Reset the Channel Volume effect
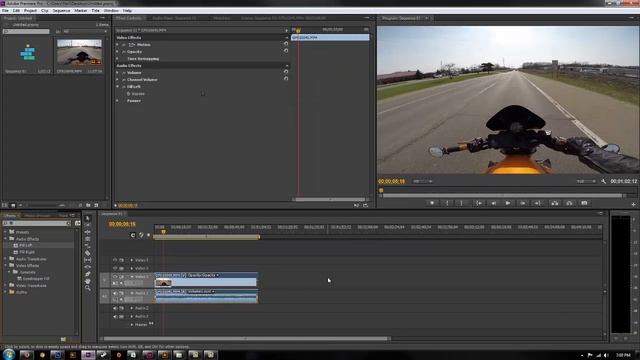Screen dimensions: 640x360 point(286,78)
